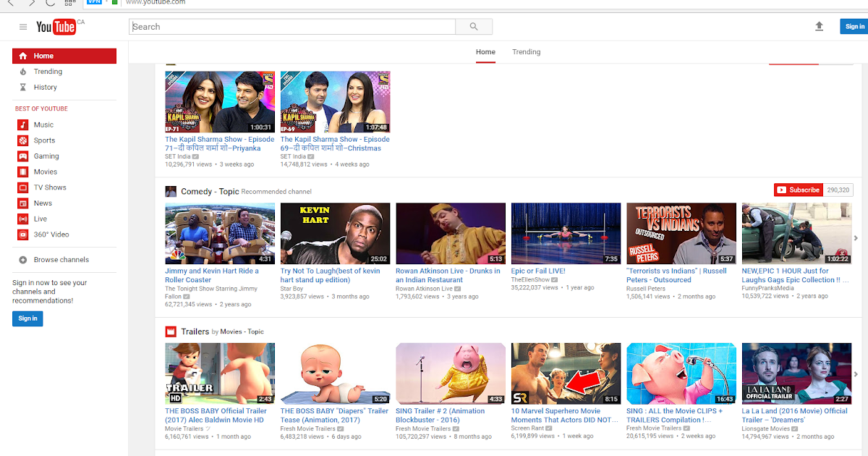Select the Sports category icon
The image size is (868, 456).
point(23,140)
